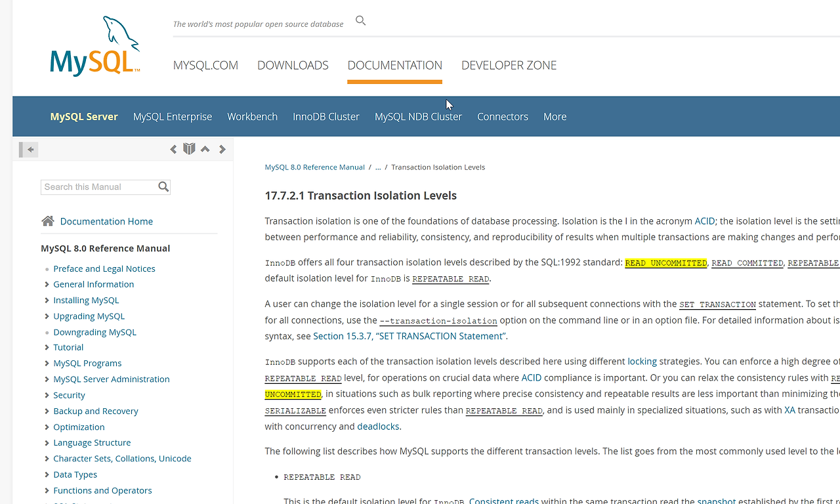
Task: Click the Search this Manual magnifier icon
Action: point(163,187)
